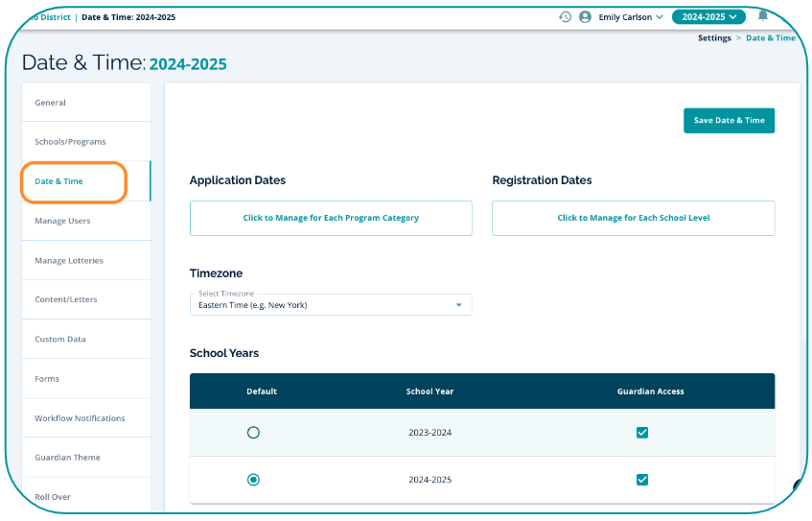Open the notifications bell
This screenshot has height=521, width=812.
(x=763, y=16)
